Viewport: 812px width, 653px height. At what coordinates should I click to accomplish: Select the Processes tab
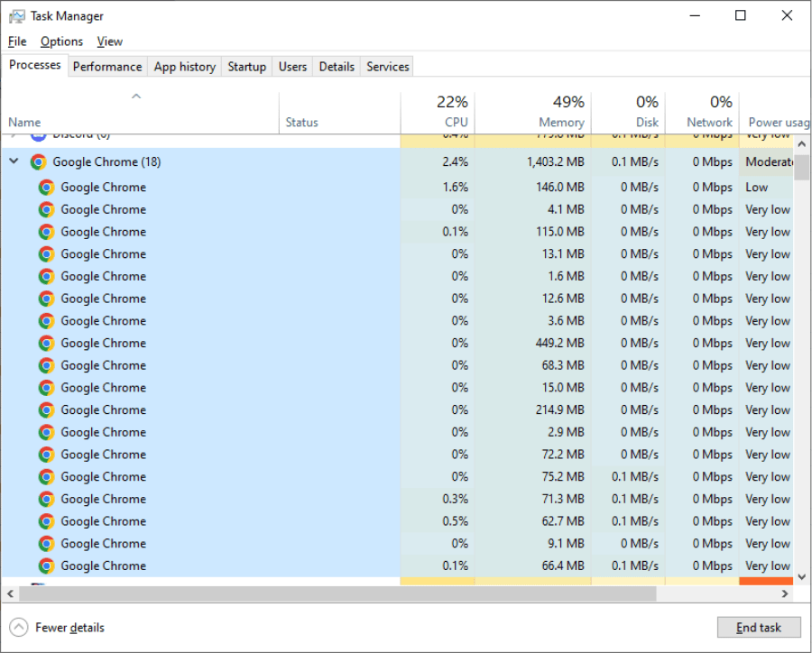pos(34,65)
